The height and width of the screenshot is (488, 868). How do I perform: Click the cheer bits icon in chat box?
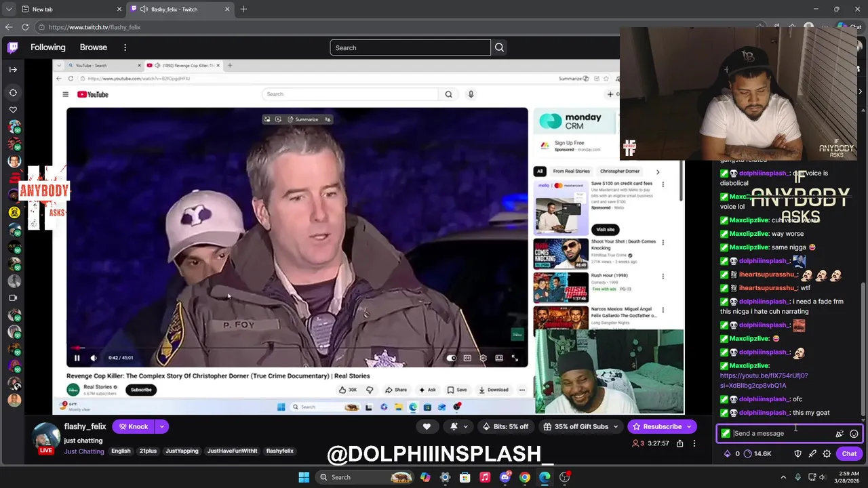(840, 434)
